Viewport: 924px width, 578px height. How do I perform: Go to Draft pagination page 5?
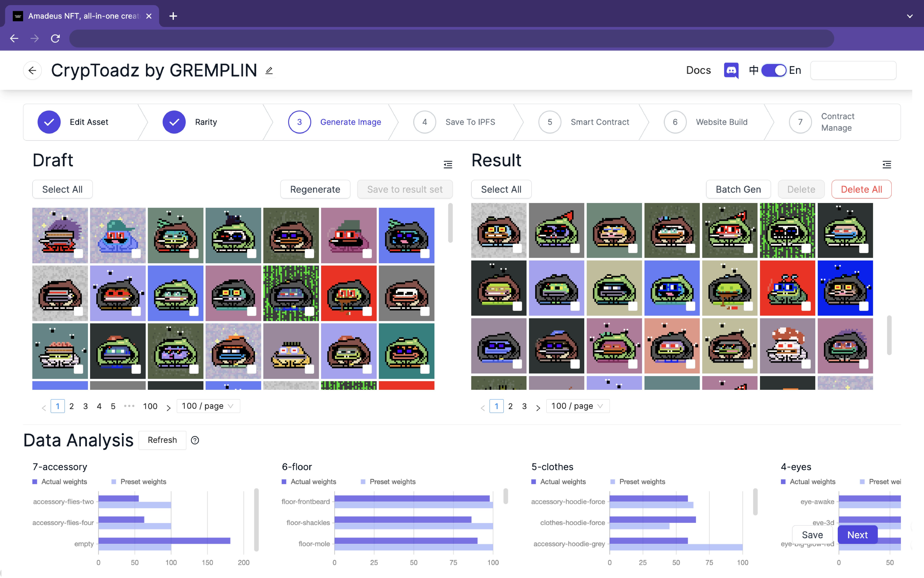tap(113, 406)
